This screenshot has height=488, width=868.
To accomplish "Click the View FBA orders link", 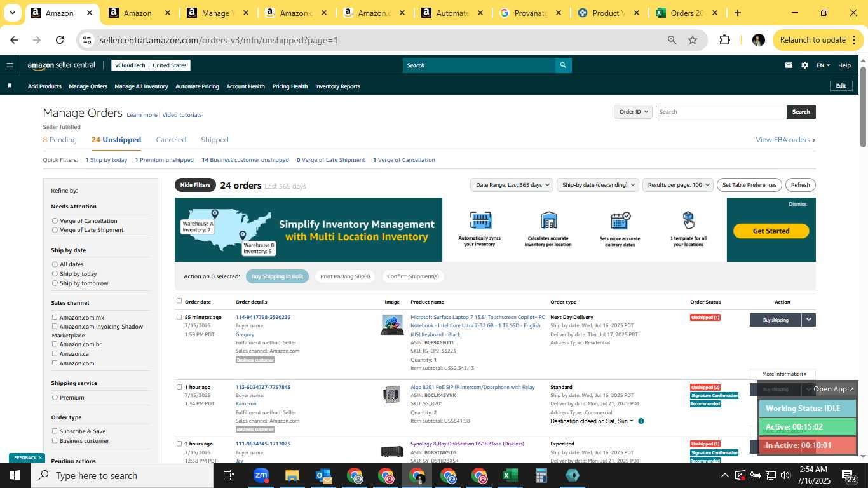I will point(785,140).
